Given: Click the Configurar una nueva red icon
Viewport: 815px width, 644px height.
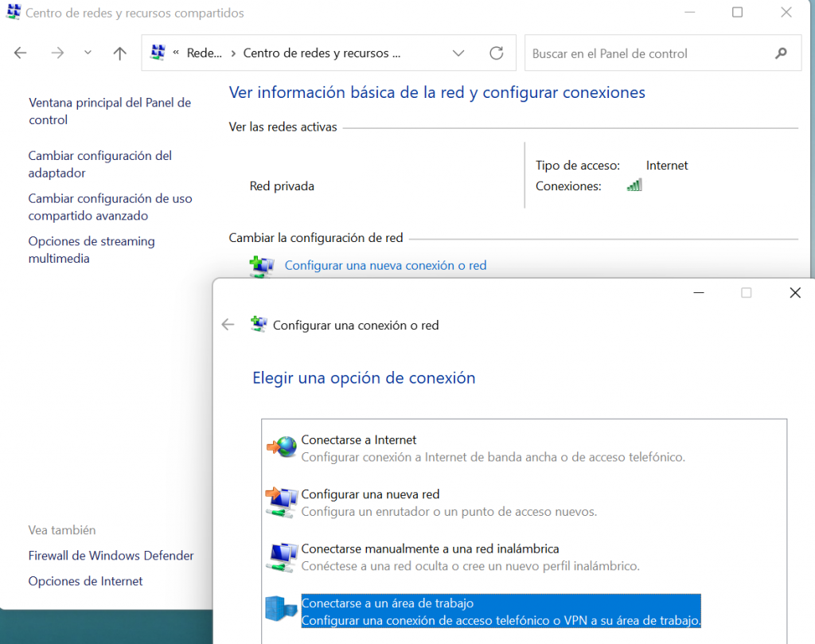Looking at the screenshot, I should pyautogui.click(x=281, y=502).
